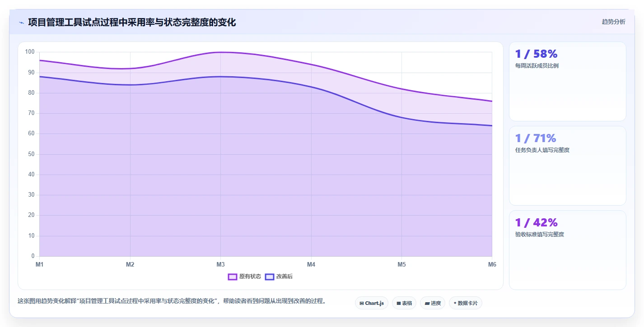Click the 1 / 71% value

point(536,138)
